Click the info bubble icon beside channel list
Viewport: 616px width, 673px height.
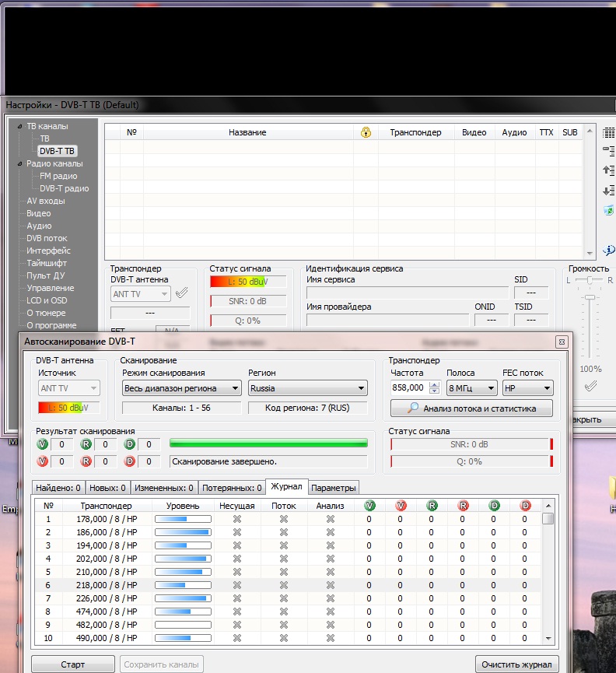[x=608, y=251]
